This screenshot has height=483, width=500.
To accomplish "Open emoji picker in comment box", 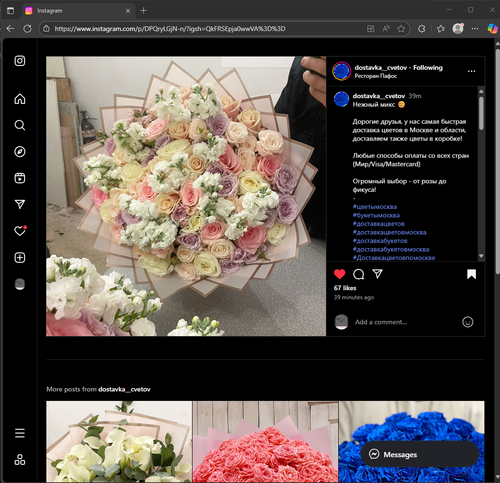I will click(x=468, y=322).
